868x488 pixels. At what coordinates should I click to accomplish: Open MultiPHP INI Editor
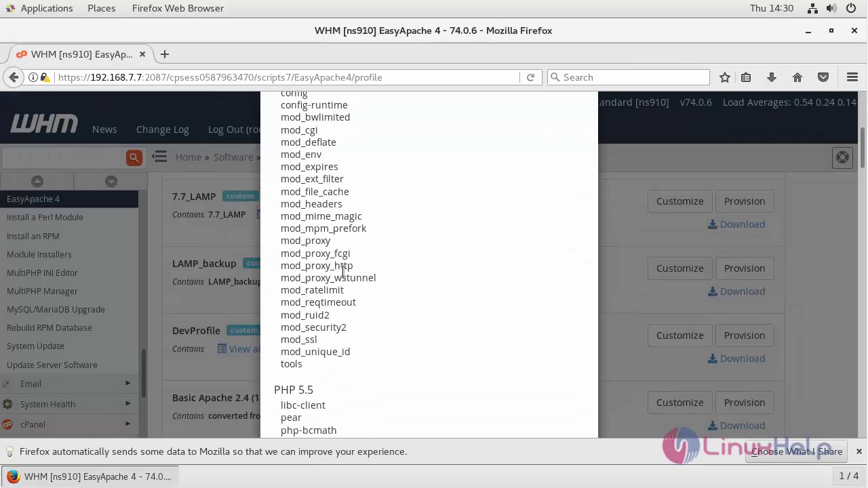pos(42,272)
